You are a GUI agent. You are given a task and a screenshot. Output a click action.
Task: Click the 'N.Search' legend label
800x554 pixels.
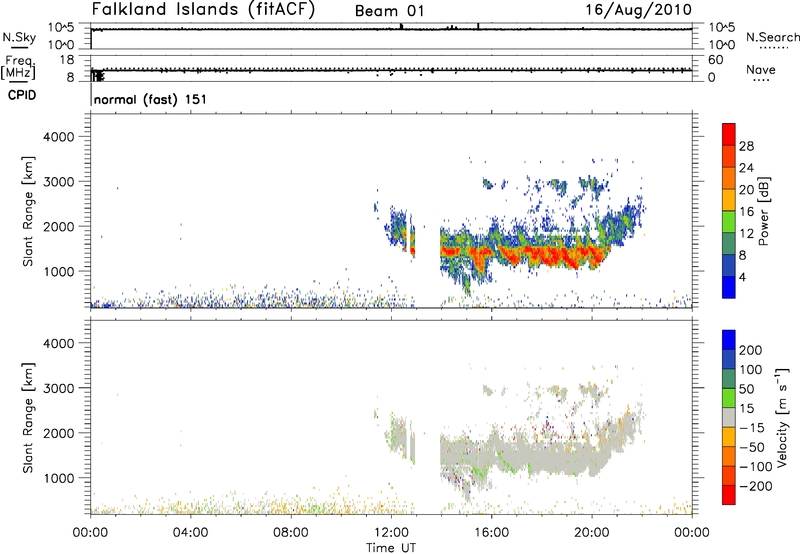(x=773, y=37)
